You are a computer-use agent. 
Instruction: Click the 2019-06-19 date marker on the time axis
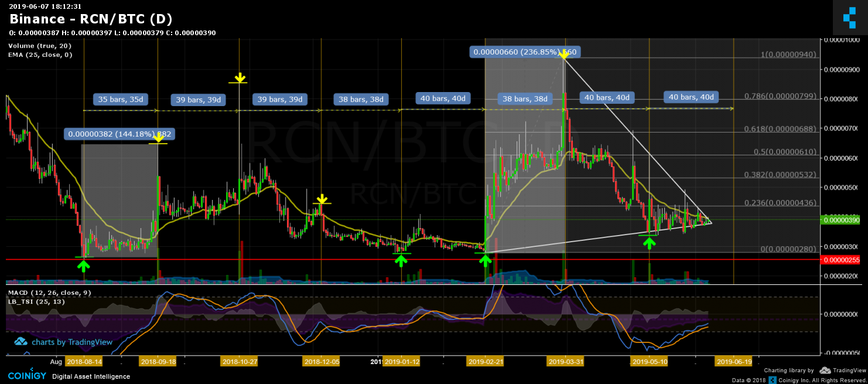(x=734, y=362)
